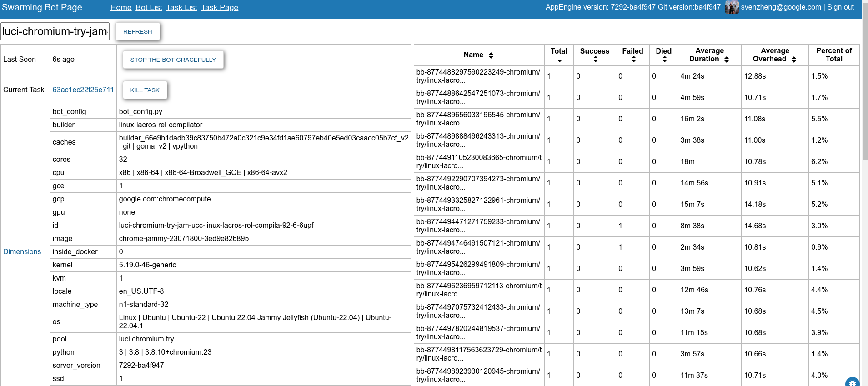Viewport: 868px width, 386px height.
Task: Navigate to Task List
Action: pos(181,7)
